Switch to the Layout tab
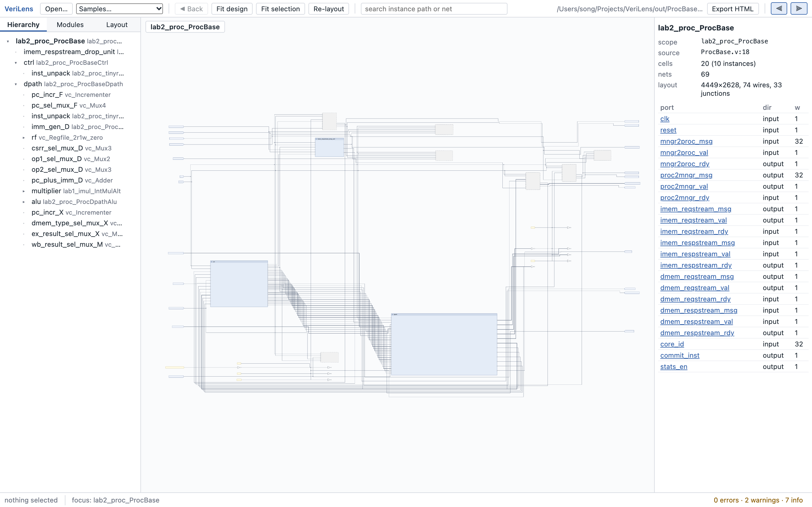 coord(117,25)
